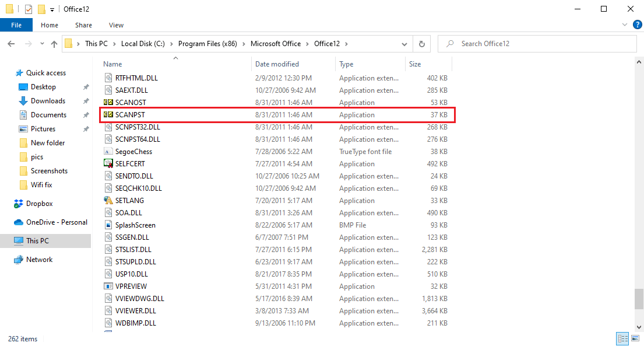Select the SAEXT.DLL file
Image resolution: width=644 pixels, height=346 pixels.
132,90
